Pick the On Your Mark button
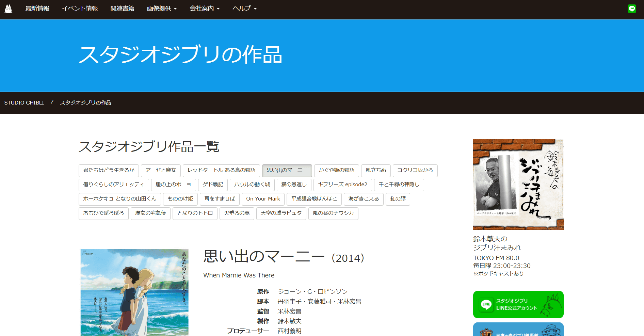 (263, 199)
